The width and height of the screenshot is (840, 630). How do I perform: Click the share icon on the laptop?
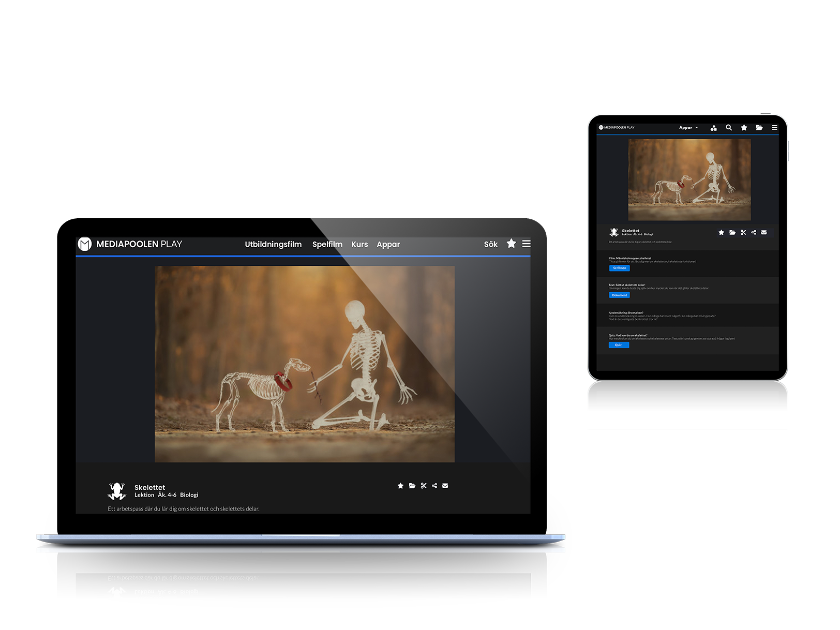click(x=434, y=486)
